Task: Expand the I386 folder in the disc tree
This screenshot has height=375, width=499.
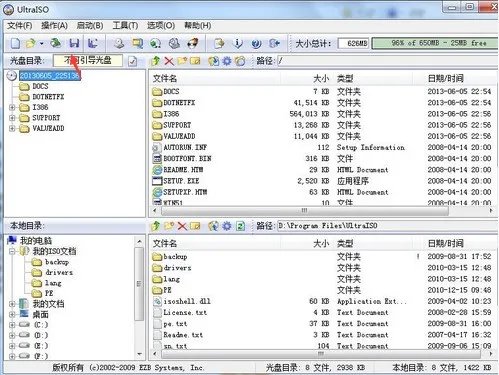Action: coord(12,108)
